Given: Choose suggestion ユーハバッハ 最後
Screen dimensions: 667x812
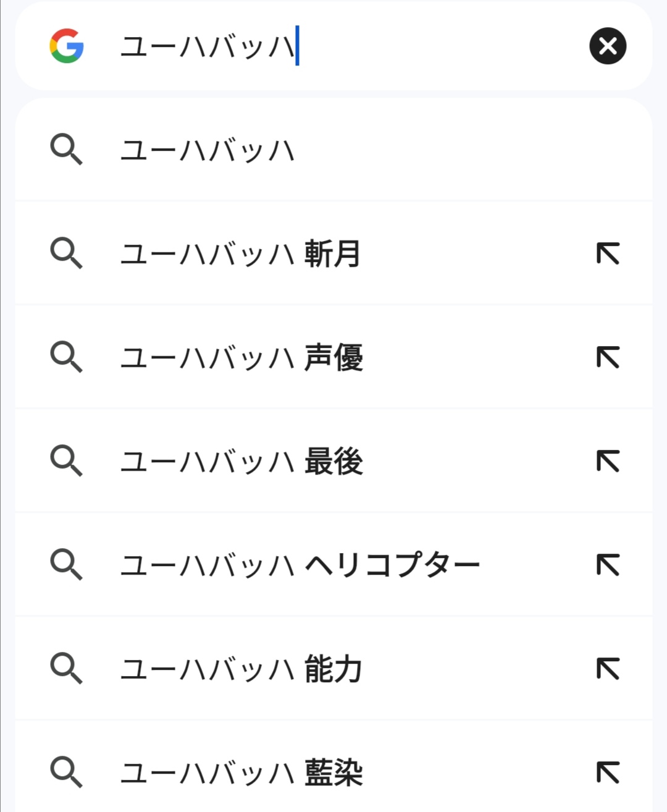Looking at the screenshot, I should pyautogui.click(x=333, y=461).
